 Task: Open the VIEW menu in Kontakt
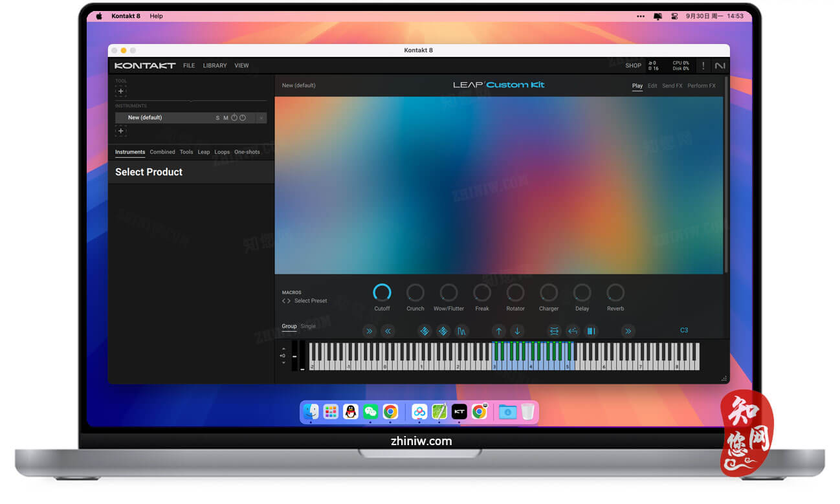pos(241,65)
